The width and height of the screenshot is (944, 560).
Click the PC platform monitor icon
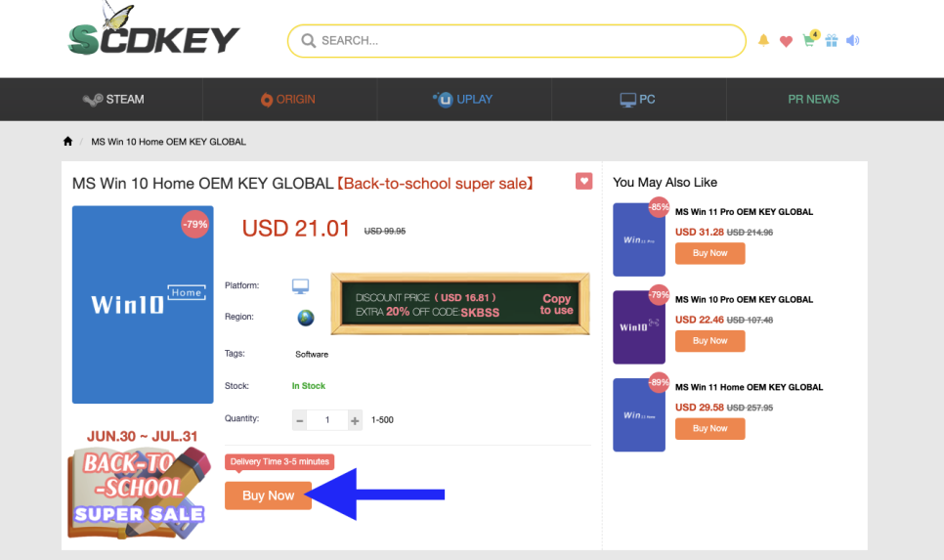[300, 286]
